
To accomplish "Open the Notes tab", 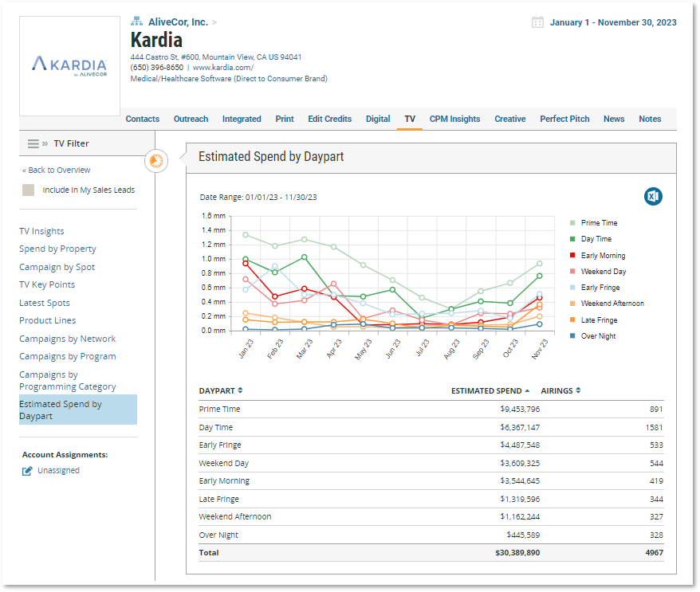I will pyautogui.click(x=650, y=119).
